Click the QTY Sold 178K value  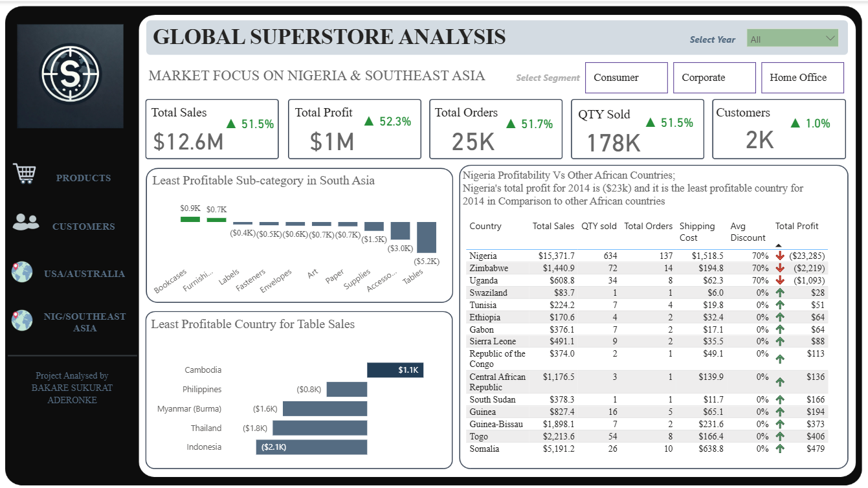pos(614,143)
